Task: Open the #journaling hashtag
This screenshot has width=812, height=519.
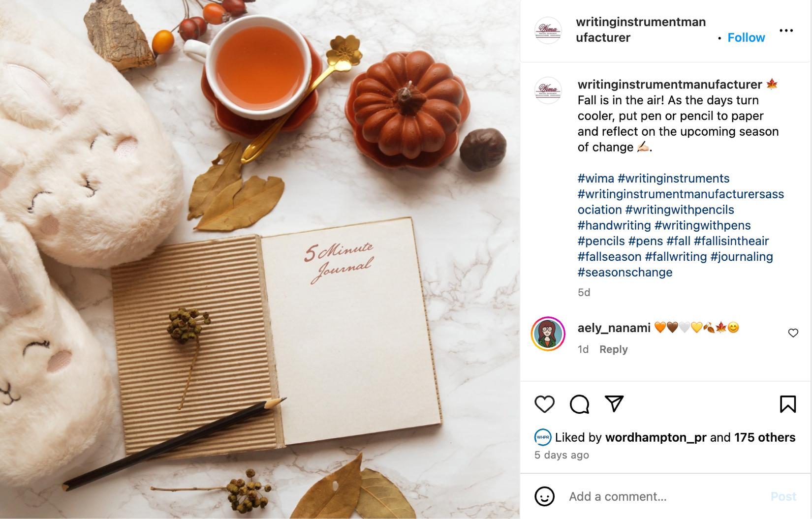Action: [x=742, y=256]
